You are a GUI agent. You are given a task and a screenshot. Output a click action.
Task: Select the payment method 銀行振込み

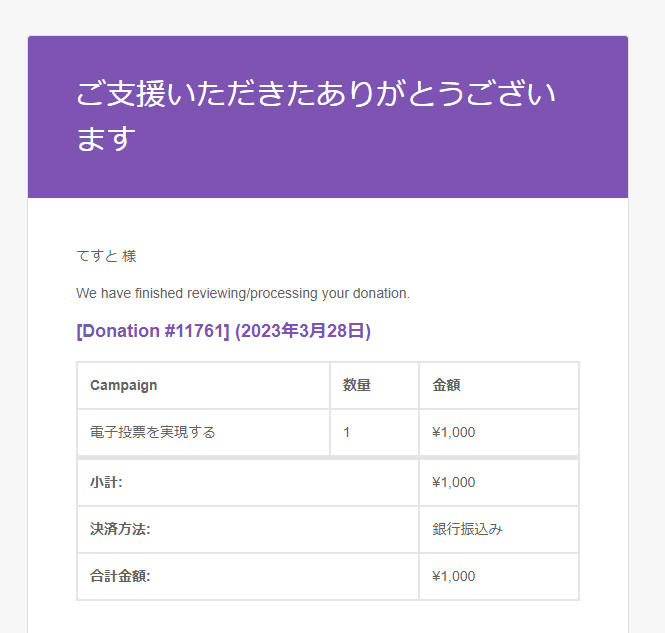467,529
